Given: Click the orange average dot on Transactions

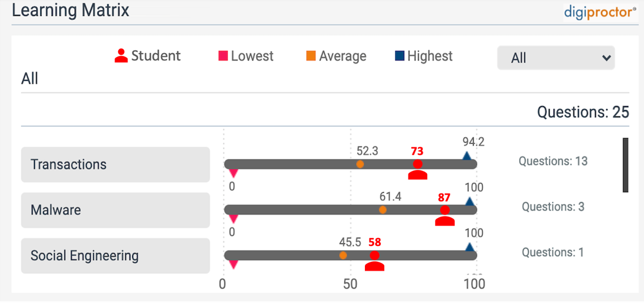Looking at the screenshot, I should 360,164.
